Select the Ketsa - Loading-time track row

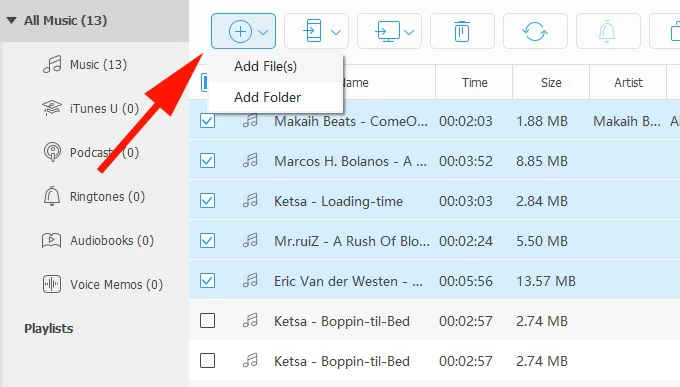point(435,201)
